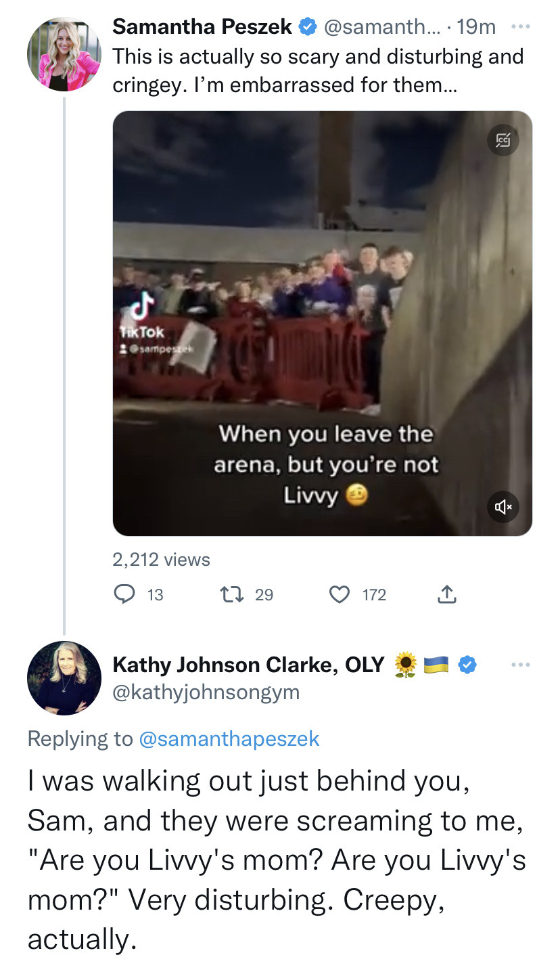Expand more options on Samantha's tweet
Viewport: 560px width, 976px height.
(518, 26)
